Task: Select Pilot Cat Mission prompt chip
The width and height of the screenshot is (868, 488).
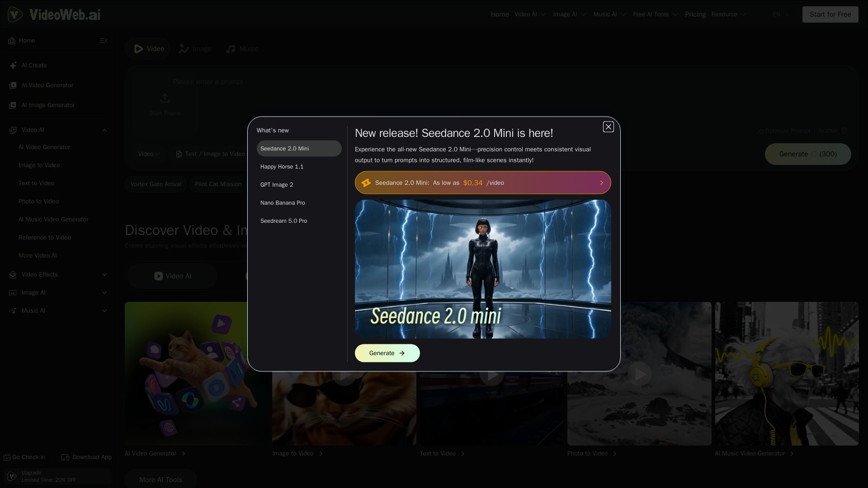Action: pos(218,184)
